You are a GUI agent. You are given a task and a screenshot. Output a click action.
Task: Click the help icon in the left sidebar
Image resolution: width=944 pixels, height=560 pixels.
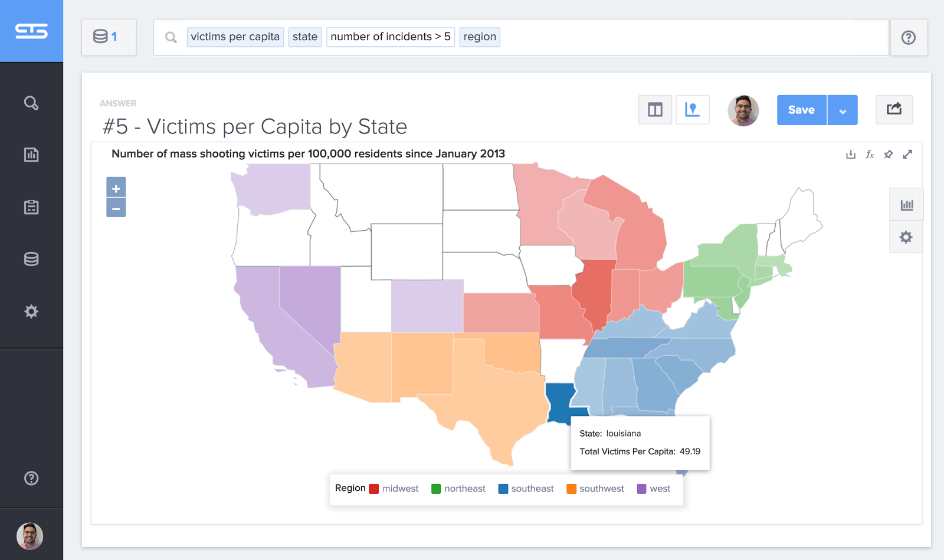(31, 478)
